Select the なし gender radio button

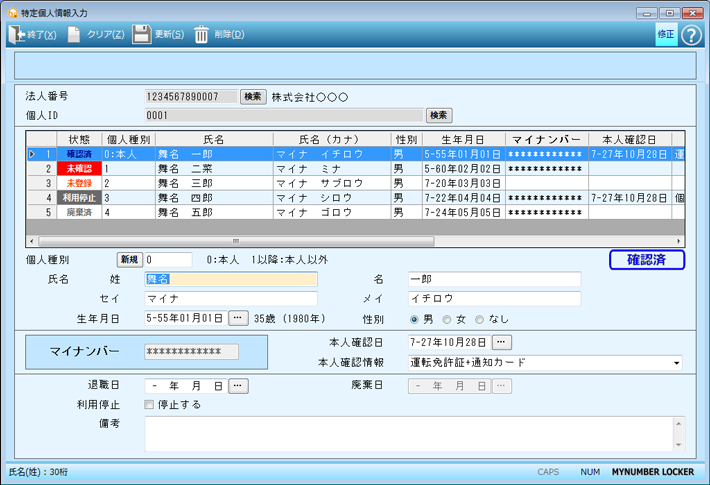(479, 320)
